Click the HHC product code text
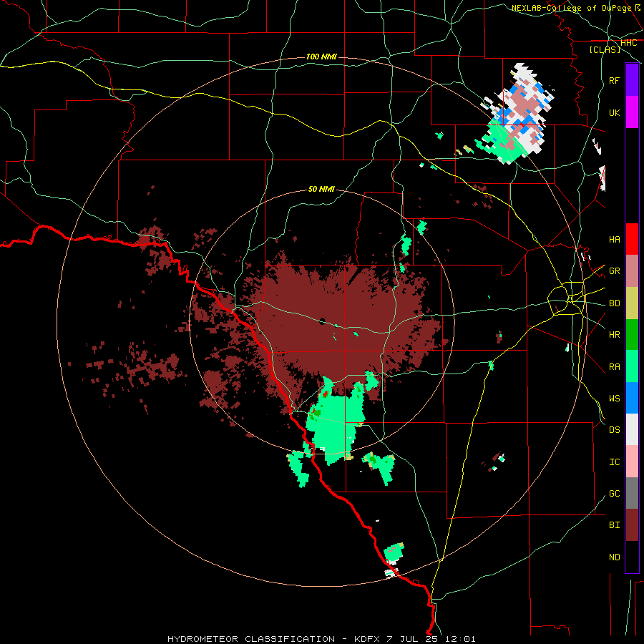This screenshot has height=644, width=644. click(x=628, y=43)
